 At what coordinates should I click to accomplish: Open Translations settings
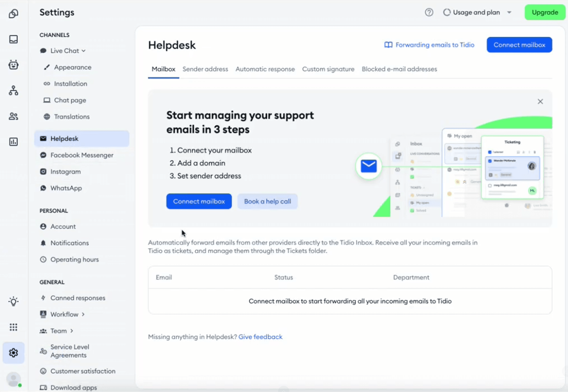click(x=66, y=116)
